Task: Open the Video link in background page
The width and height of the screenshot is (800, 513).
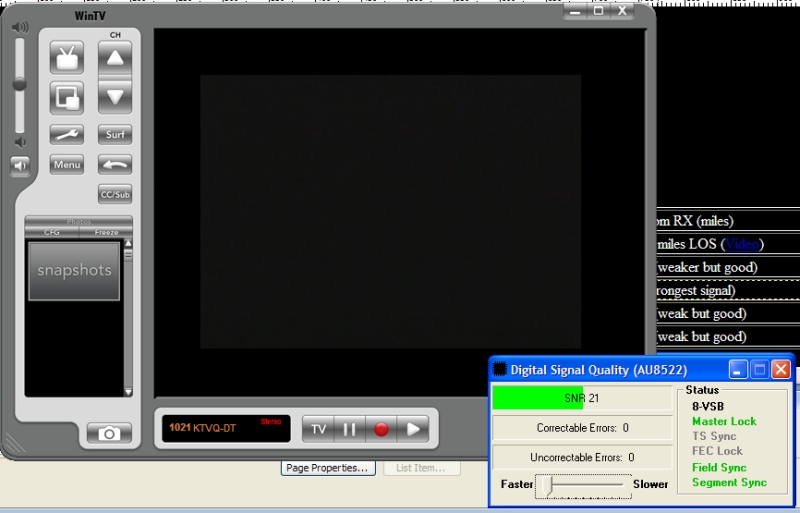Action: (742, 245)
